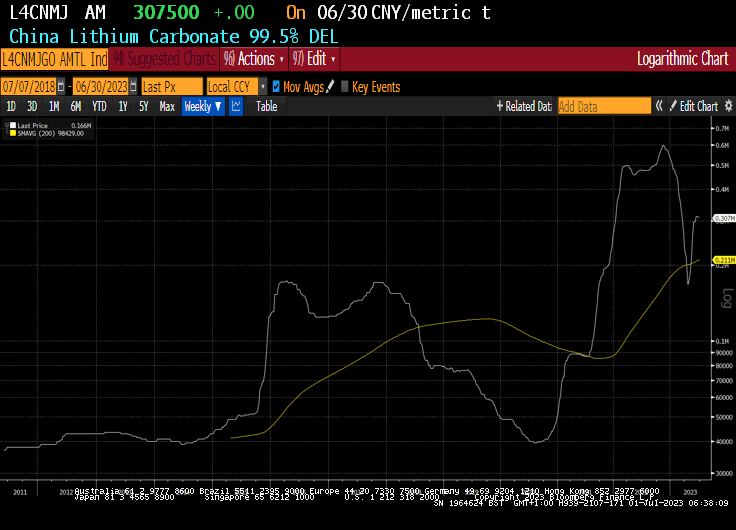The image size is (736, 530).
Task: Open the chart settings gear icon
Action: click(727, 106)
